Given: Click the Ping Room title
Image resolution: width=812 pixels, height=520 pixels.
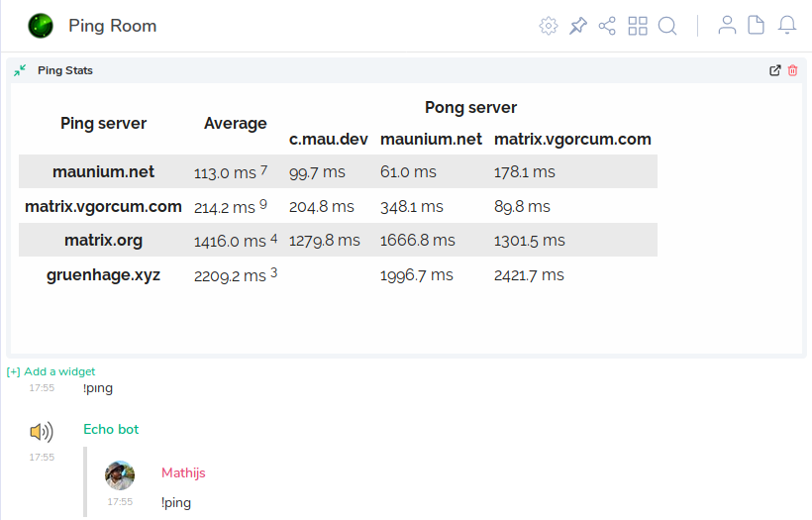Looking at the screenshot, I should [x=112, y=26].
